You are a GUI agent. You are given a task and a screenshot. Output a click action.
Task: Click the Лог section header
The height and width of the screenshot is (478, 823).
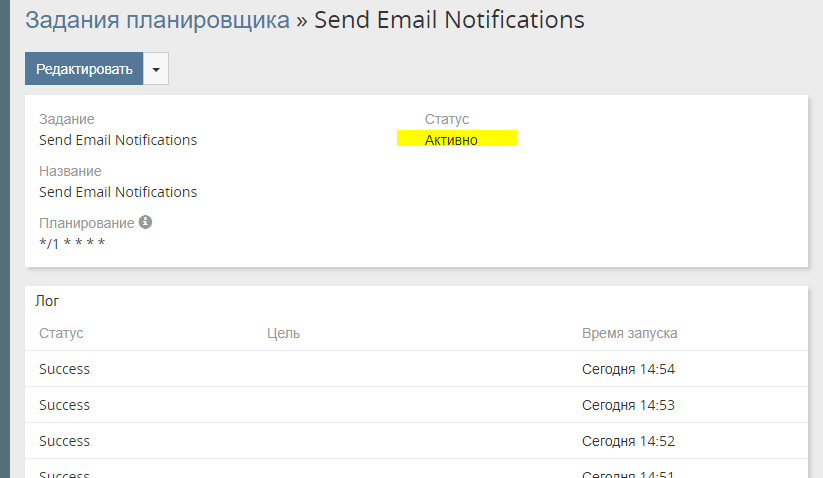point(47,300)
